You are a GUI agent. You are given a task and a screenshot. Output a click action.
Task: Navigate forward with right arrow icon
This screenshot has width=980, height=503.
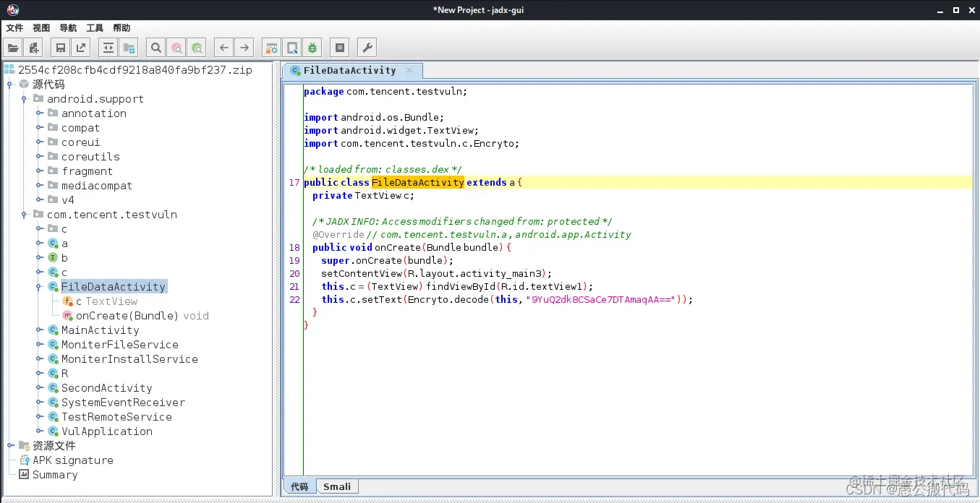point(244,48)
